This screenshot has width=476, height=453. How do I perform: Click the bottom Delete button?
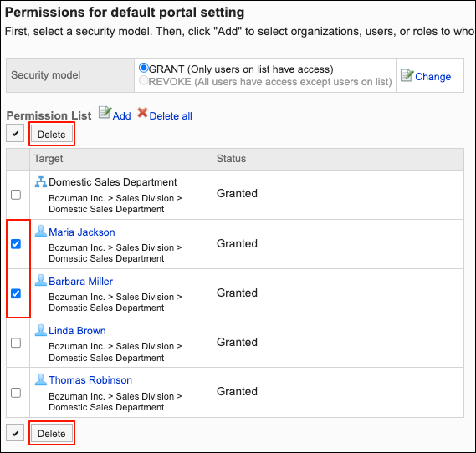pos(52,433)
